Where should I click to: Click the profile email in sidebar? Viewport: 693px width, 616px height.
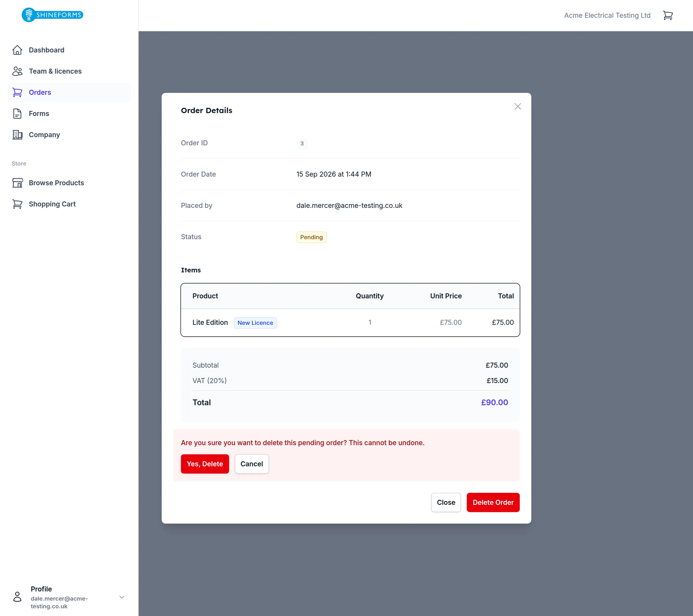click(x=59, y=603)
